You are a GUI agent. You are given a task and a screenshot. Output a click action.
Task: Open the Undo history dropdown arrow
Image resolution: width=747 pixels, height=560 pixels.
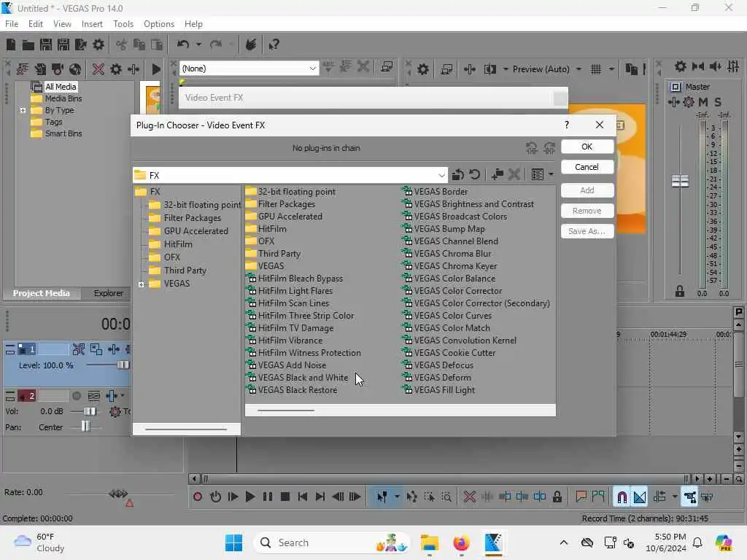pos(198,44)
